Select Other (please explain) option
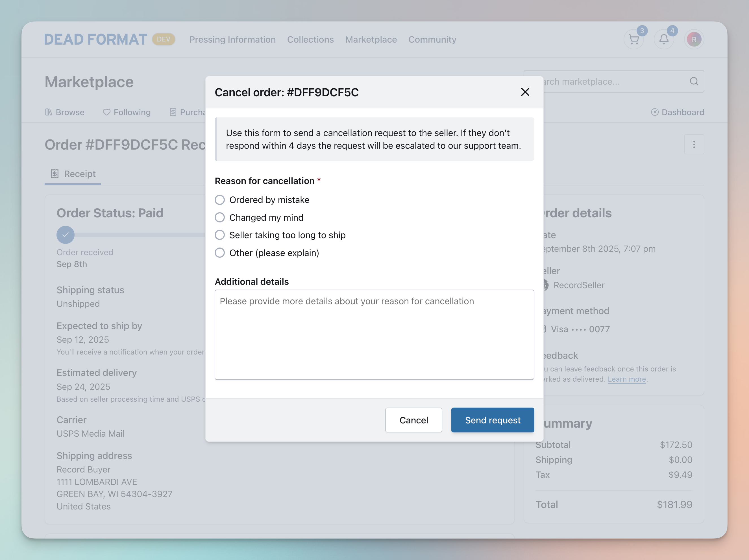Screen dimensions: 749x560 (219, 252)
